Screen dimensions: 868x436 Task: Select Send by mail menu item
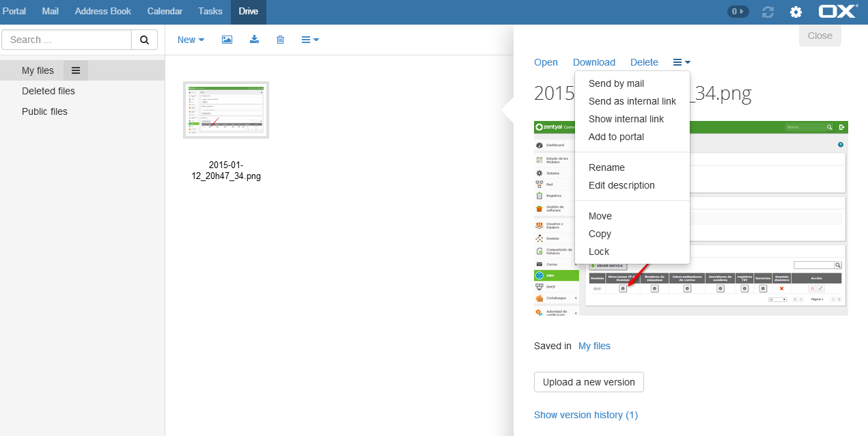[x=616, y=83]
